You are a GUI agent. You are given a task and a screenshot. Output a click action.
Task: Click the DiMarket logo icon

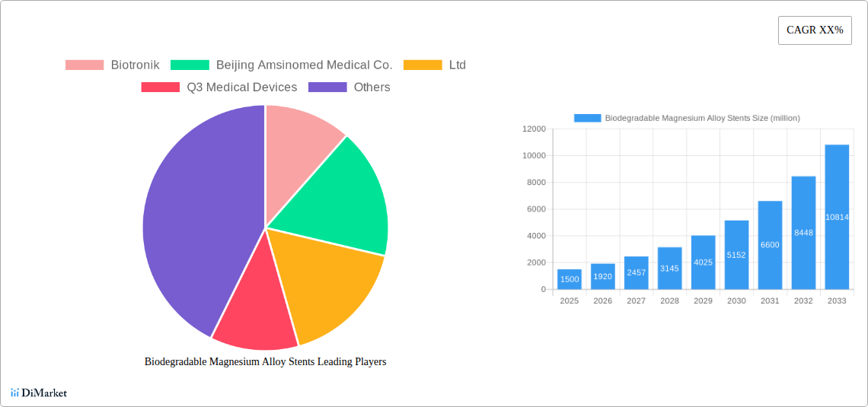pyautogui.click(x=14, y=393)
